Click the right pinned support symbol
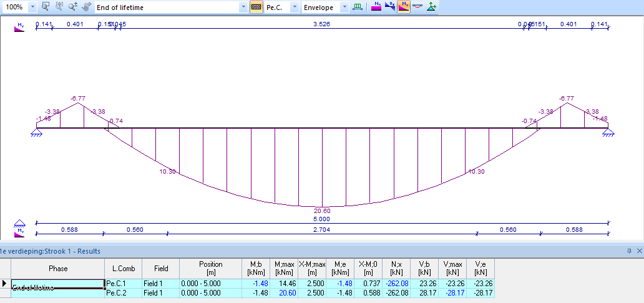644x303 pixels. 608,132
